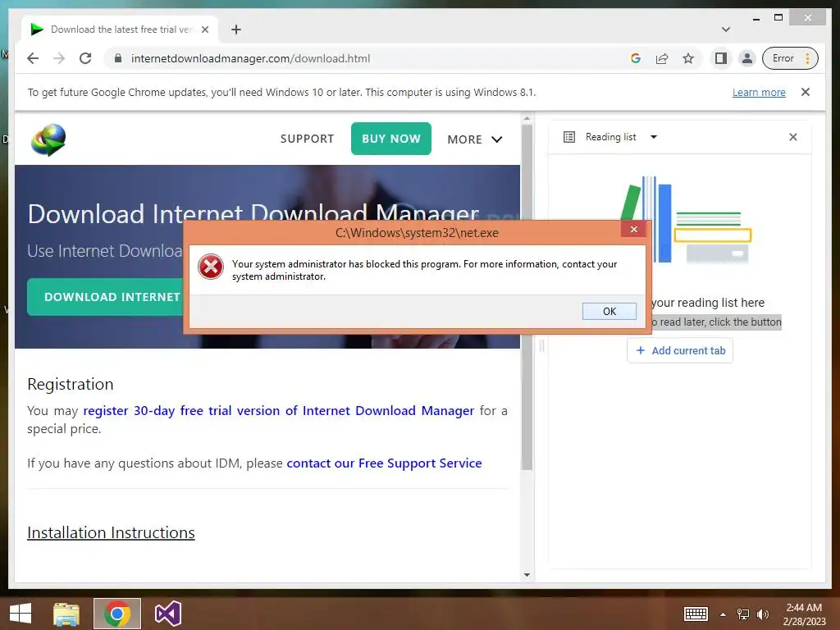Click the Reading list panel icon

pyautogui.click(x=569, y=137)
